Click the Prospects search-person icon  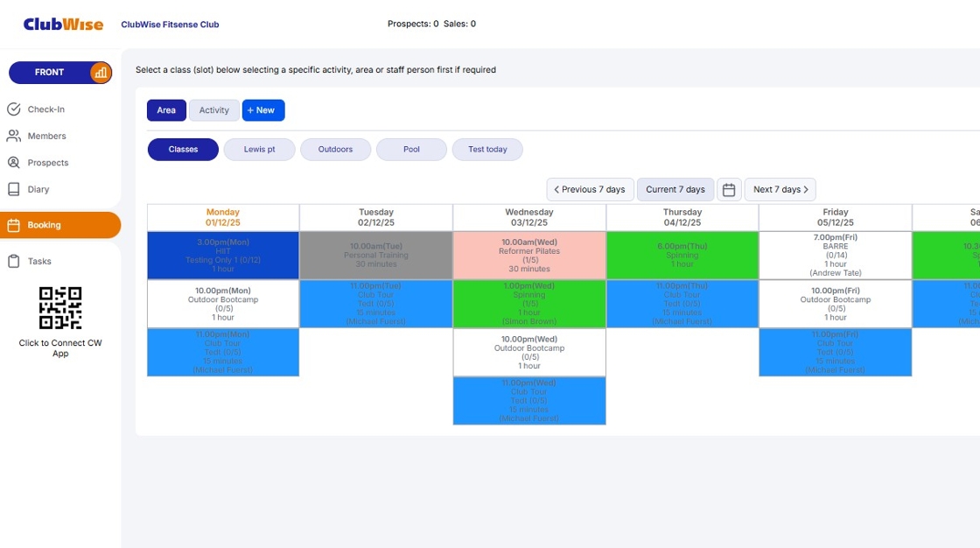(14, 163)
